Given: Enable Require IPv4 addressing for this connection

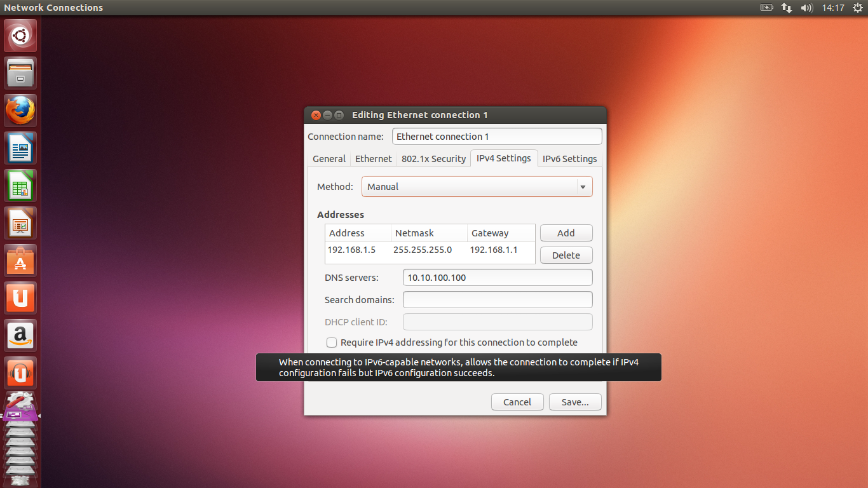Looking at the screenshot, I should 332,342.
